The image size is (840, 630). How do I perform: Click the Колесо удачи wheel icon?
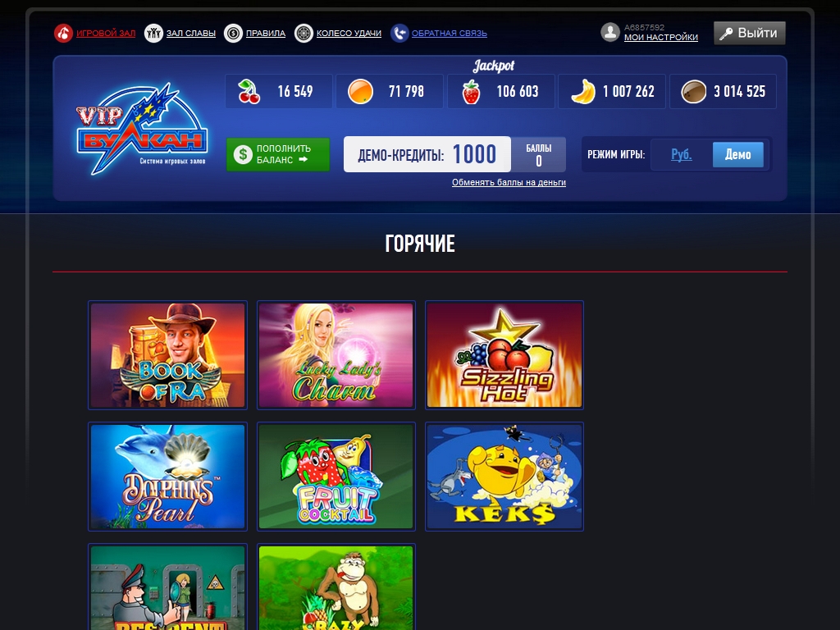(x=304, y=33)
